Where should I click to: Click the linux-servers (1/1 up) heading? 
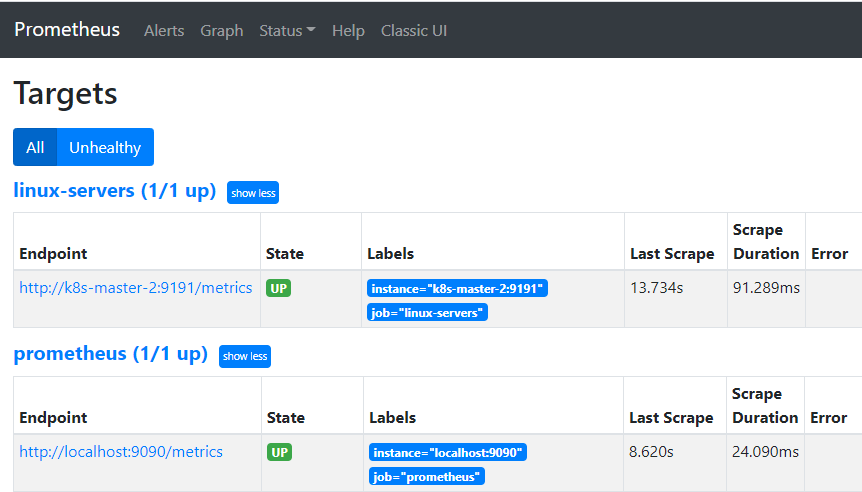pos(114,191)
